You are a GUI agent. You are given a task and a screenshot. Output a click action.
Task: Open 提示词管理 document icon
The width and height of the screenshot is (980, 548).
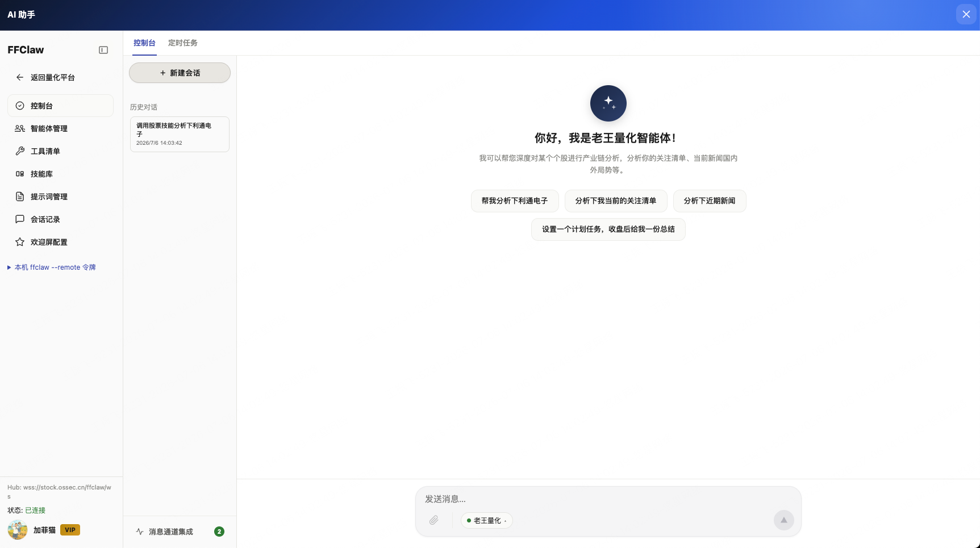tap(20, 196)
